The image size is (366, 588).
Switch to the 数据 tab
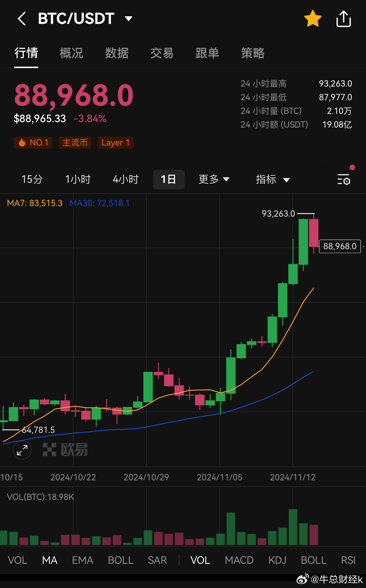click(x=117, y=53)
